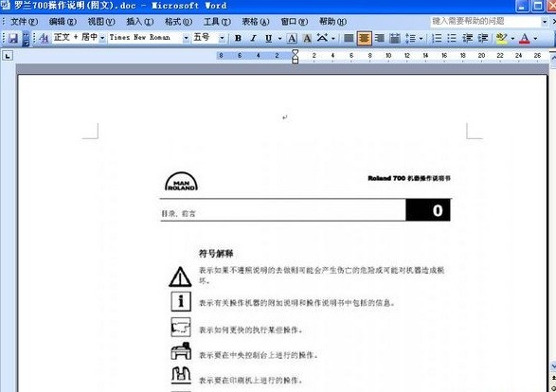
Task: Apply Distributed alignment
Action: 395,38
